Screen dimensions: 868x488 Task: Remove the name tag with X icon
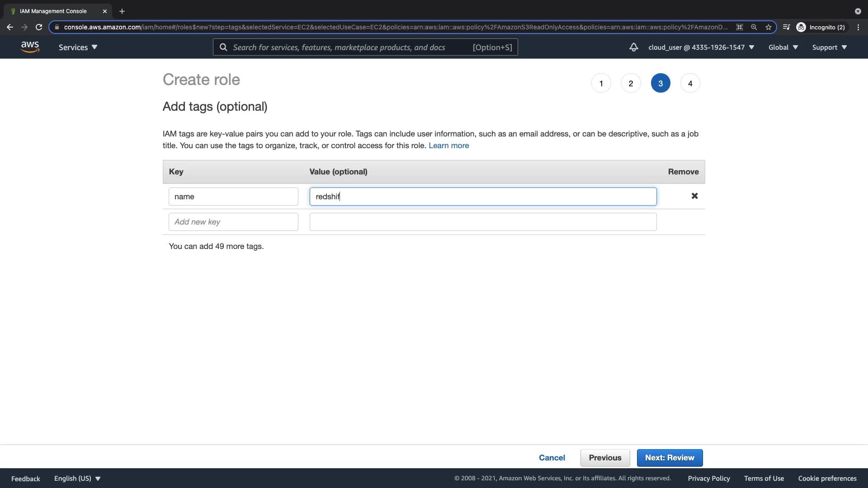[x=694, y=196]
